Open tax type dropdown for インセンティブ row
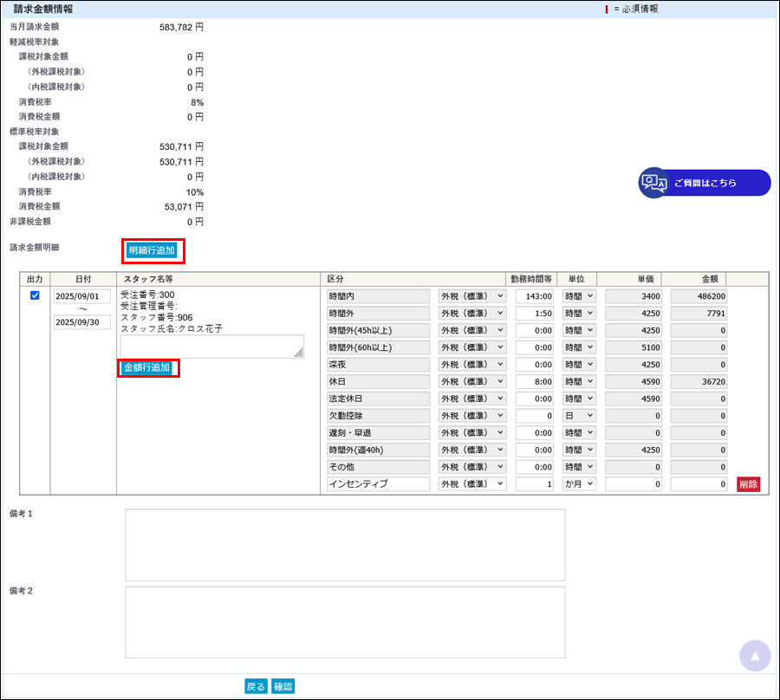This screenshot has height=700, width=780. click(x=472, y=483)
